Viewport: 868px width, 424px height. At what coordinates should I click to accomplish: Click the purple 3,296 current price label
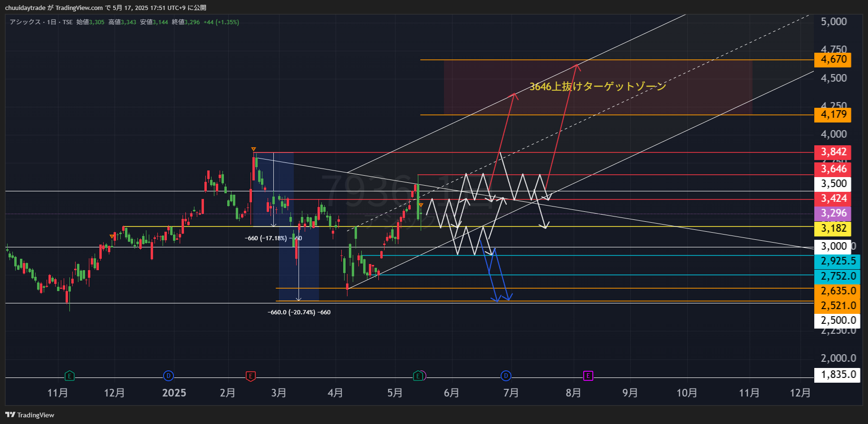(833, 213)
